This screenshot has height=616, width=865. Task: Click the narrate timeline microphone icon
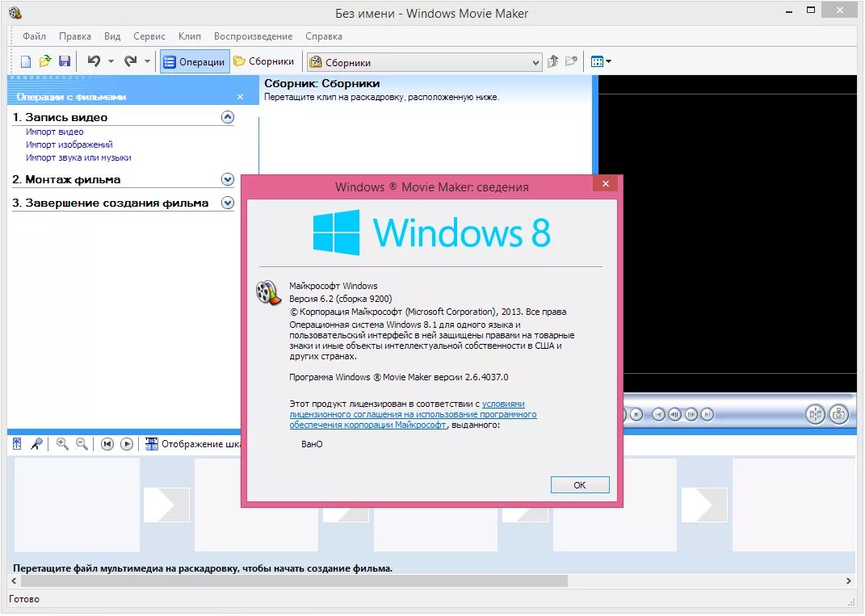(x=36, y=444)
